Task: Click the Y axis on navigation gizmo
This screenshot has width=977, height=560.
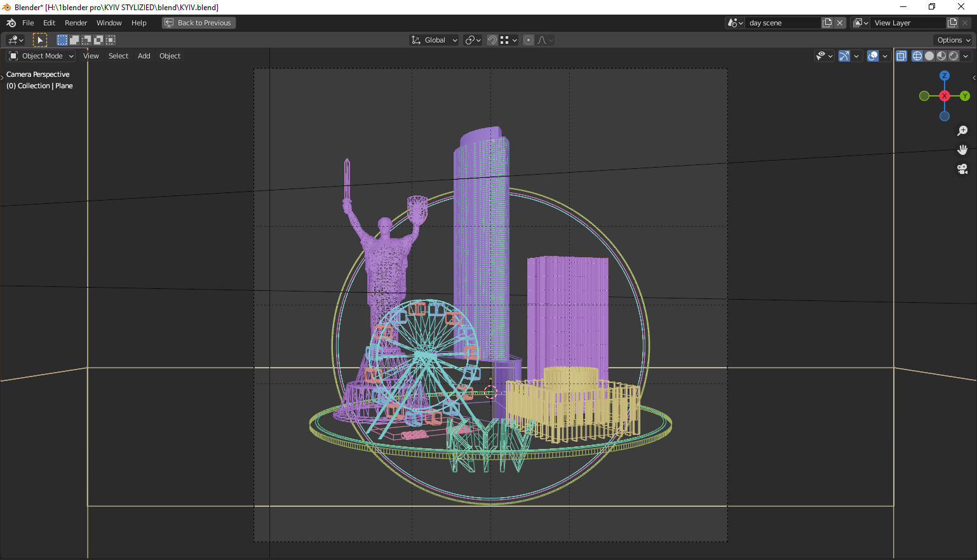Action: click(x=965, y=96)
